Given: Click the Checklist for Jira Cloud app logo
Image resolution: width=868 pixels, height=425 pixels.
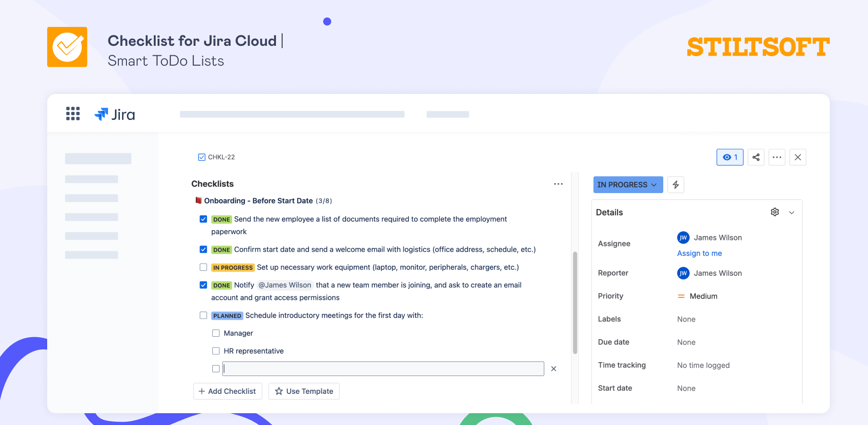Looking at the screenshot, I should pyautogui.click(x=67, y=47).
